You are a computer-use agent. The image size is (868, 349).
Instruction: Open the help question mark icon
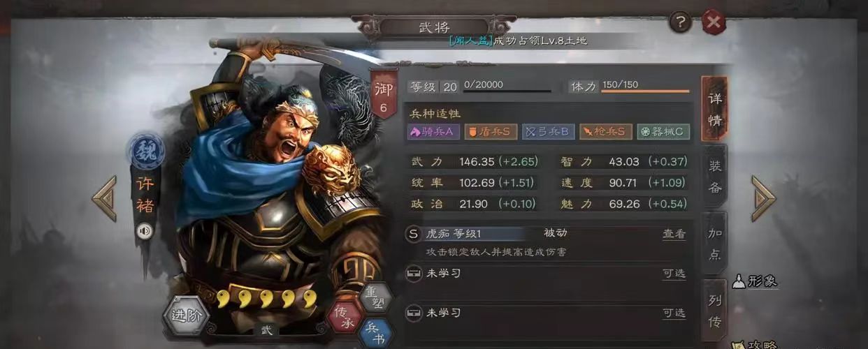(x=680, y=23)
